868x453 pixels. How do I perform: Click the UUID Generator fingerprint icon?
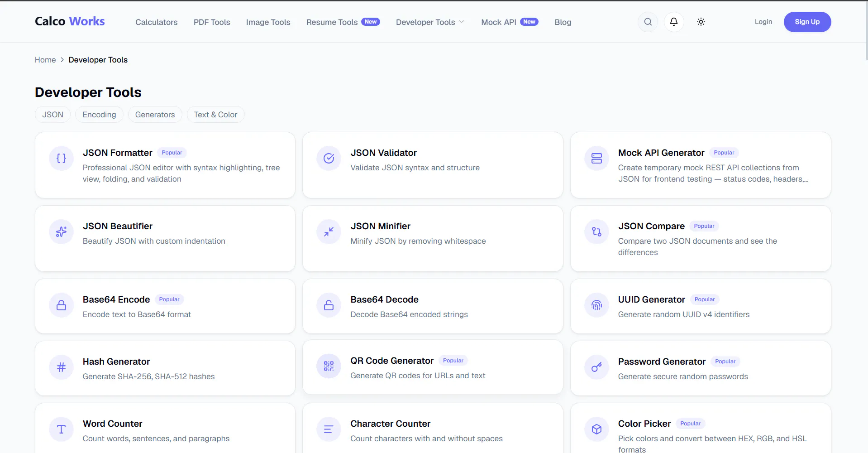596,305
